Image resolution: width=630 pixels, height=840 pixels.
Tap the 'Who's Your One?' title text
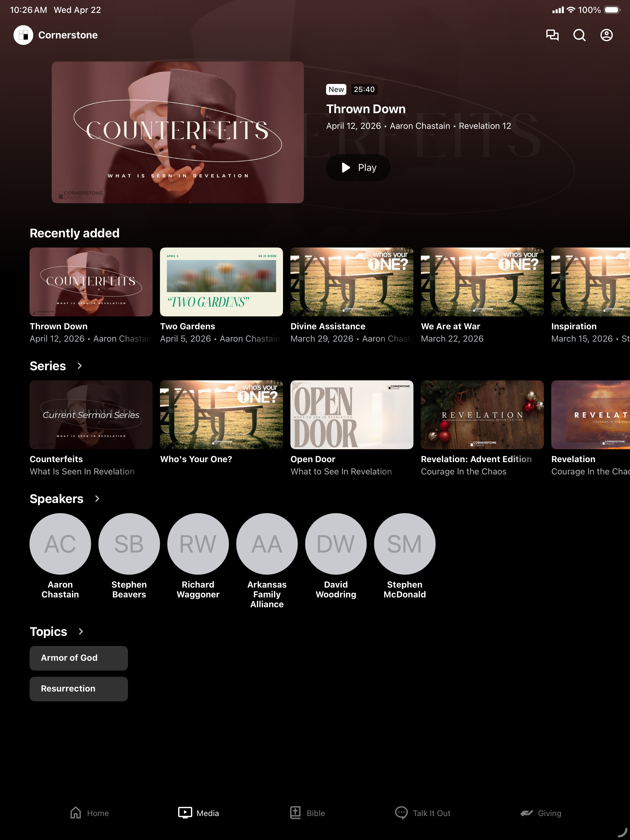click(x=196, y=459)
